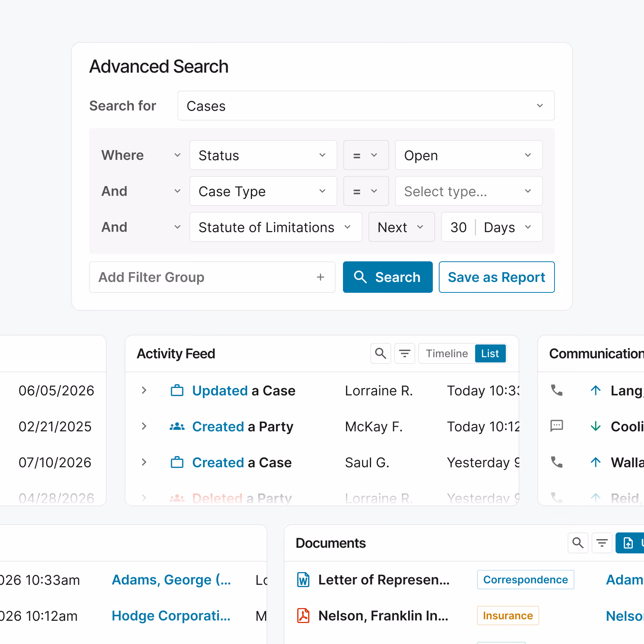Switch Activity Feed to List view

tap(490, 353)
